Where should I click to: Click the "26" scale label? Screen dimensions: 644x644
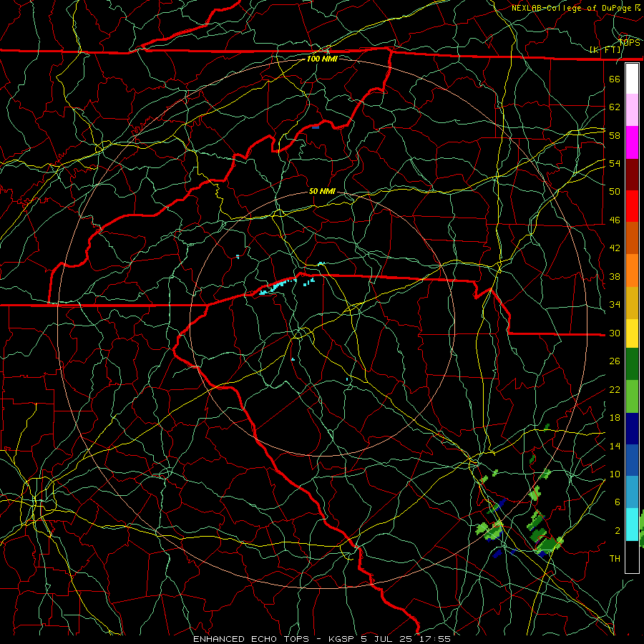[x=615, y=361]
